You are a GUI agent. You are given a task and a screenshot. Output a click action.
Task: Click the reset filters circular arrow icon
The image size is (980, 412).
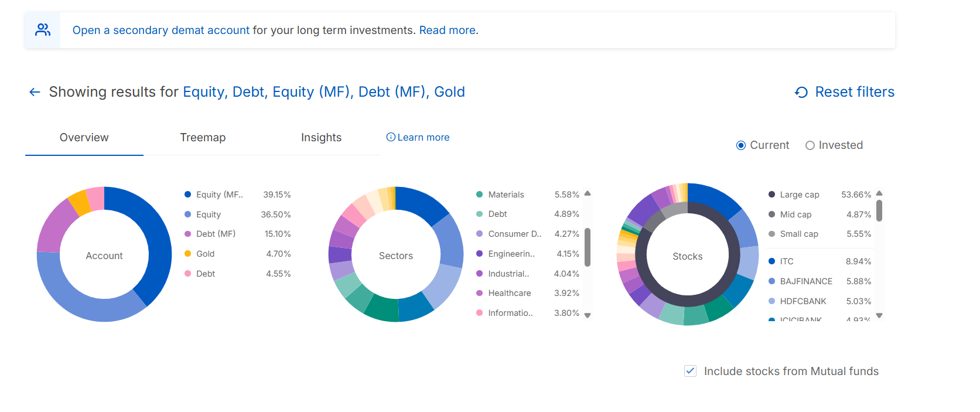point(801,93)
